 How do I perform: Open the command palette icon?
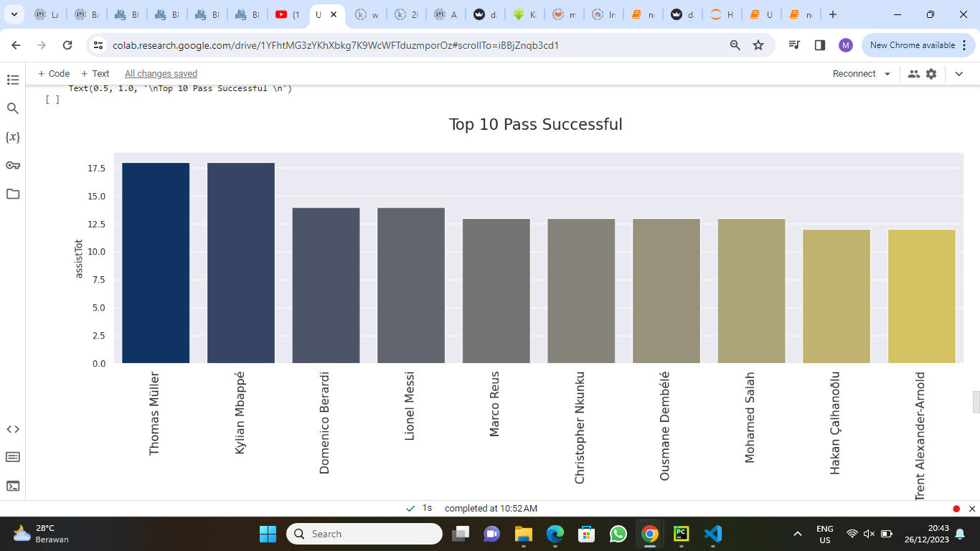(x=13, y=457)
